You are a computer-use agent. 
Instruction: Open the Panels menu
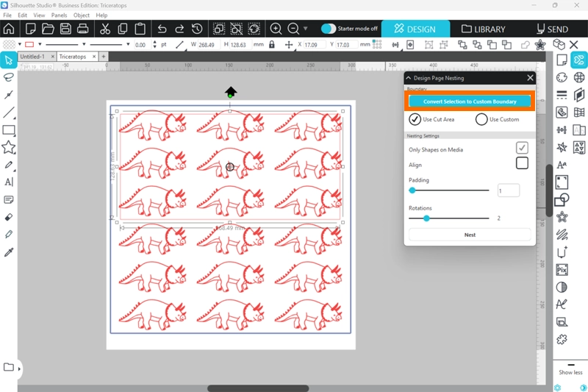[60, 15]
